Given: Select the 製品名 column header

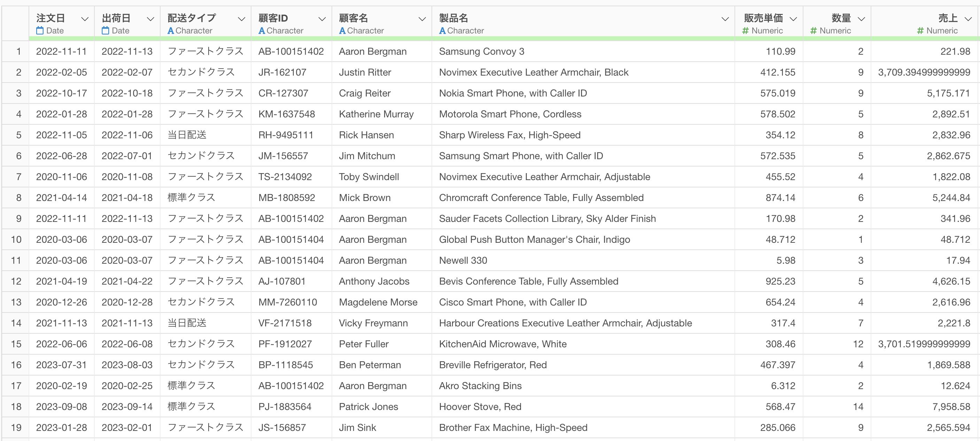Looking at the screenshot, I should click(x=583, y=23).
